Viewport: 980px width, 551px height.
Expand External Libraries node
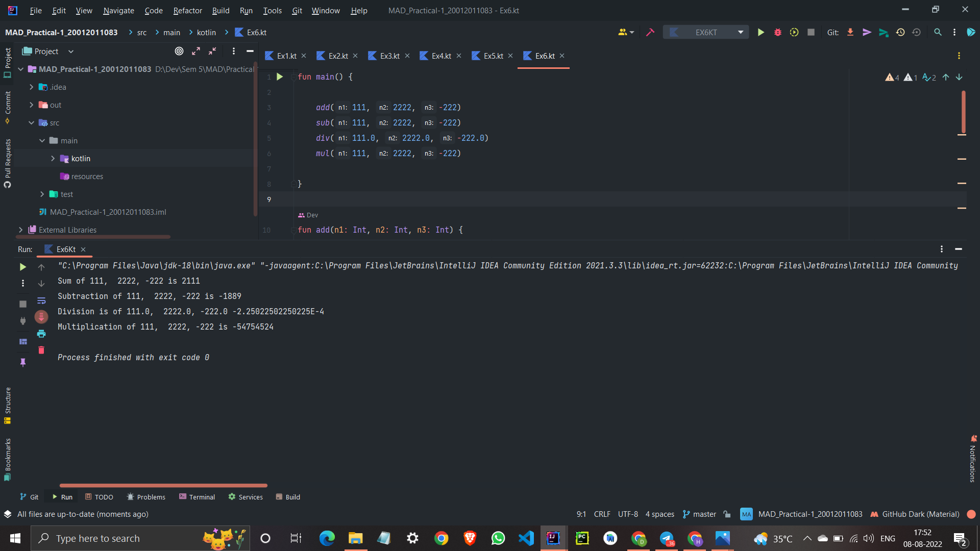click(x=21, y=230)
